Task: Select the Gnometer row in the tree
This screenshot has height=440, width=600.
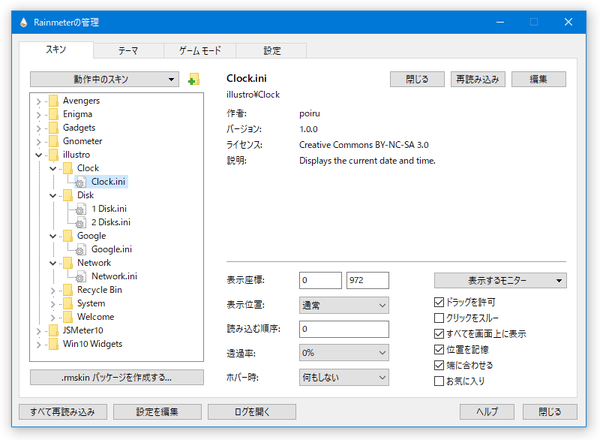Action: (82, 141)
